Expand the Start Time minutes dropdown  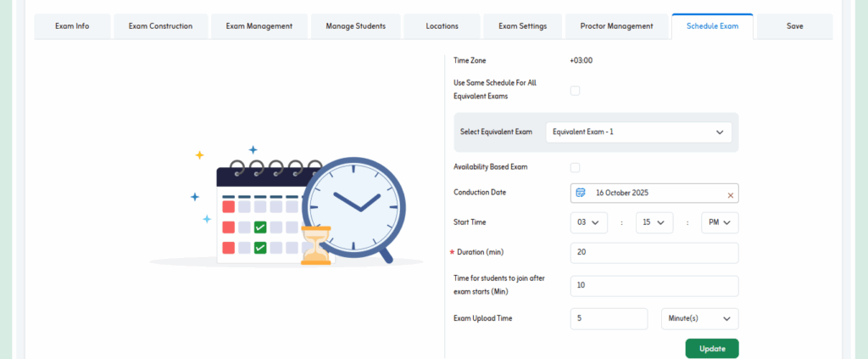(x=654, y=222)
